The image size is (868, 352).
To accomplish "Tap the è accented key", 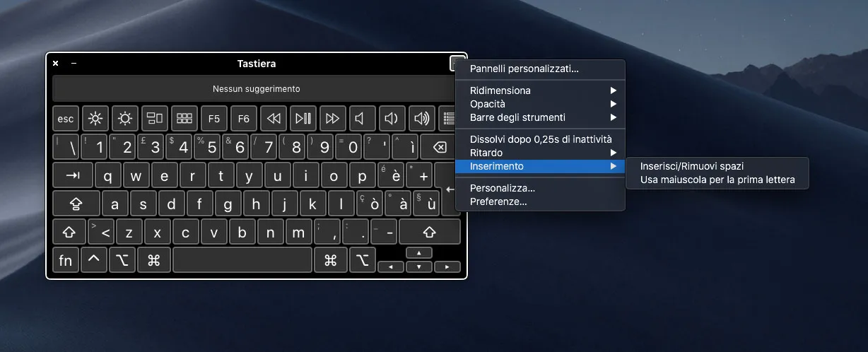I will pyautogui.click(x=391, y=175).
